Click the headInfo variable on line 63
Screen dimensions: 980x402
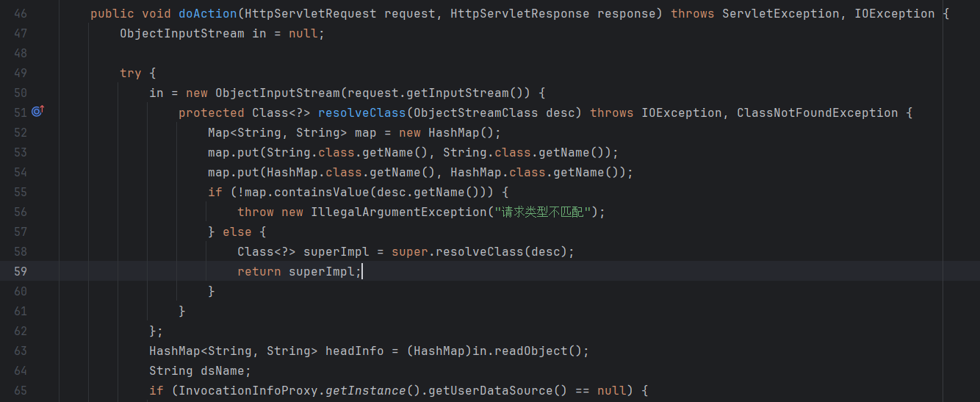pos(355,351)
